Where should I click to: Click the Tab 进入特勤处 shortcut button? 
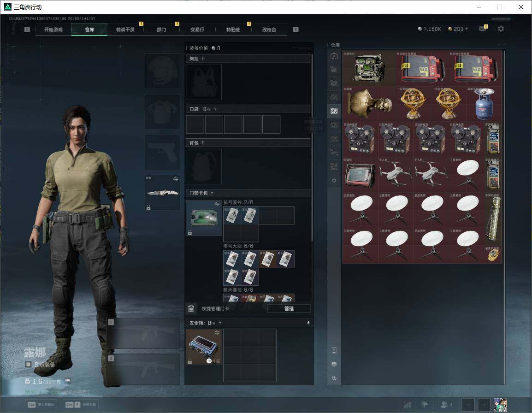click(x=42, y=405)
